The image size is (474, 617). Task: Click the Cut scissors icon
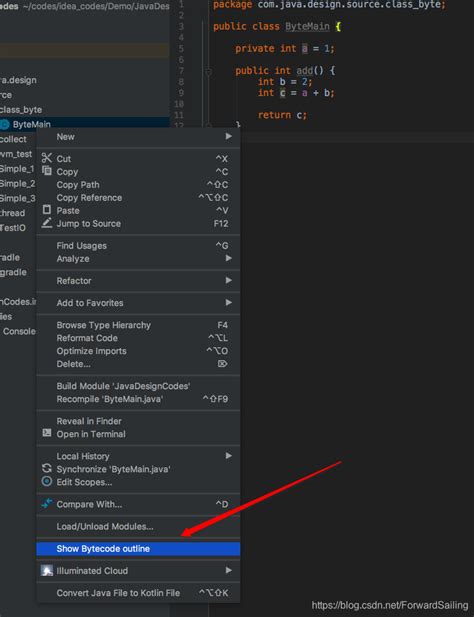[47, 158]
